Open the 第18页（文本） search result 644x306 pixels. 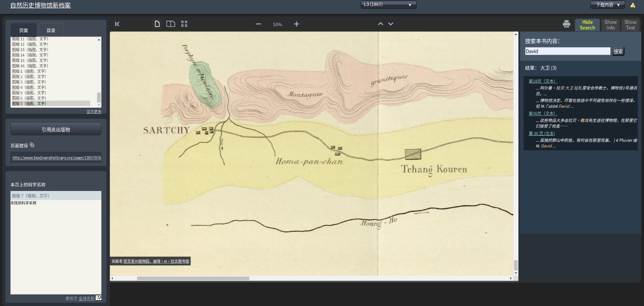(x=543, y=81)
